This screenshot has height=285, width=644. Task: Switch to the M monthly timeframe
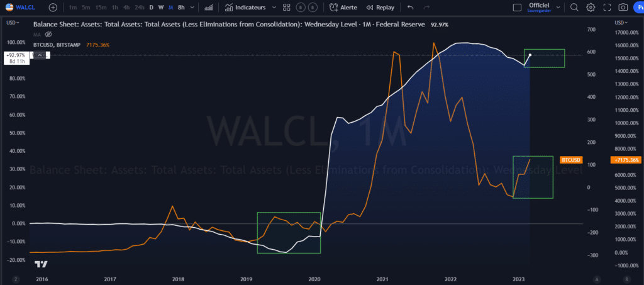tap(171, 8)
